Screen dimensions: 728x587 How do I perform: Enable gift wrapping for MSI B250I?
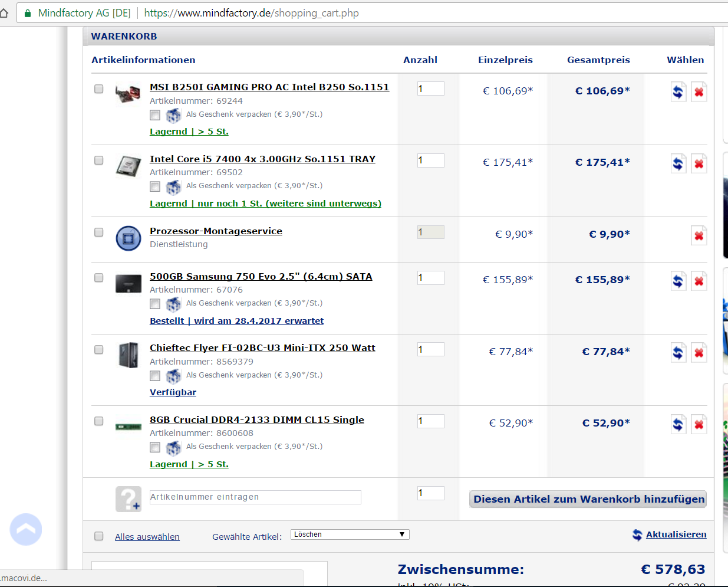[155, 115]
